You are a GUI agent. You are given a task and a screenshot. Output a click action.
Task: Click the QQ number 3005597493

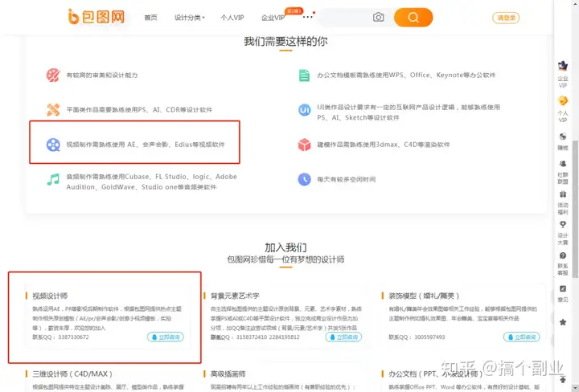[x=429, y=337]
